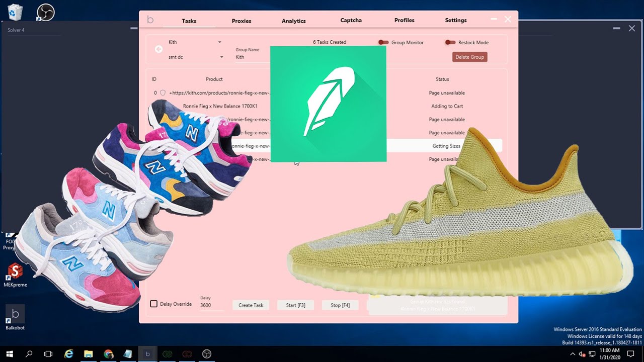644x362 pixels.
Task: Open the Windows Start menu
Action: pyautogui.click(x=10, y=354)
